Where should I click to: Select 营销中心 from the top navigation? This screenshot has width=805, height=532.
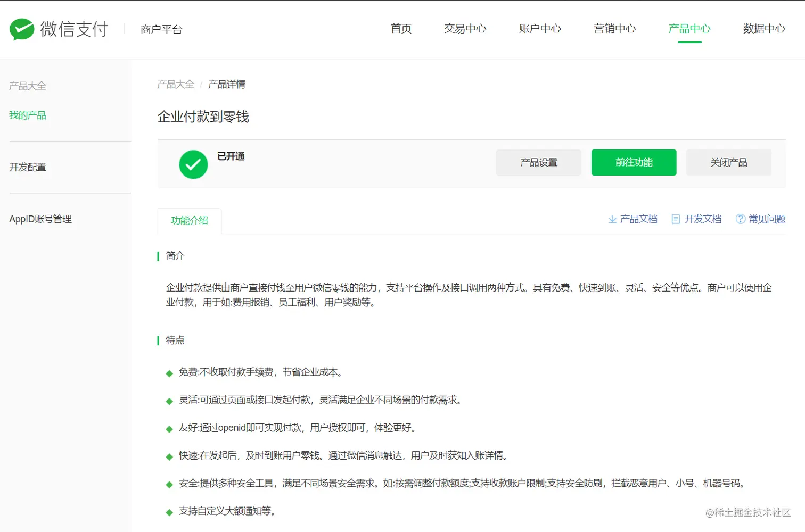(x=615, y=29)
